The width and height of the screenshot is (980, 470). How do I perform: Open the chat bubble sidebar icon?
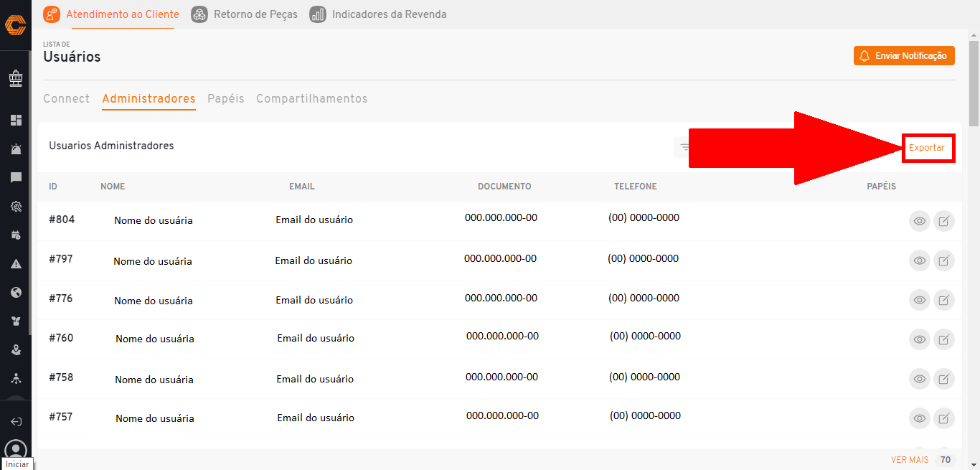tap(16, 178)
